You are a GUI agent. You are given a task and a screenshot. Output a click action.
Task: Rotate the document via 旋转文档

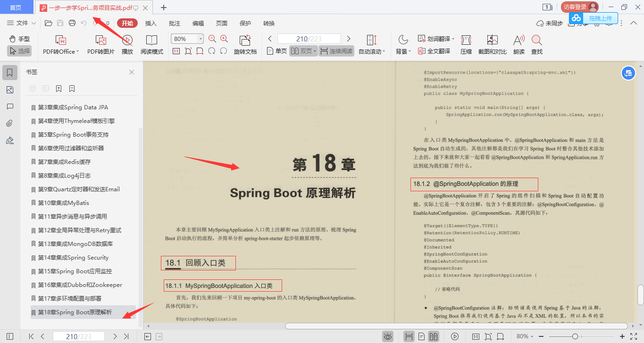(x=245, y=45)
